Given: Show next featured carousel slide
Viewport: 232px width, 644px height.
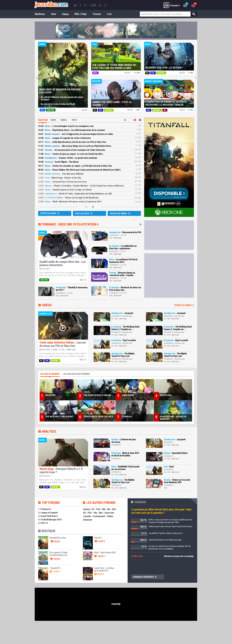Looking at the screenshot, I should (196, 78).
